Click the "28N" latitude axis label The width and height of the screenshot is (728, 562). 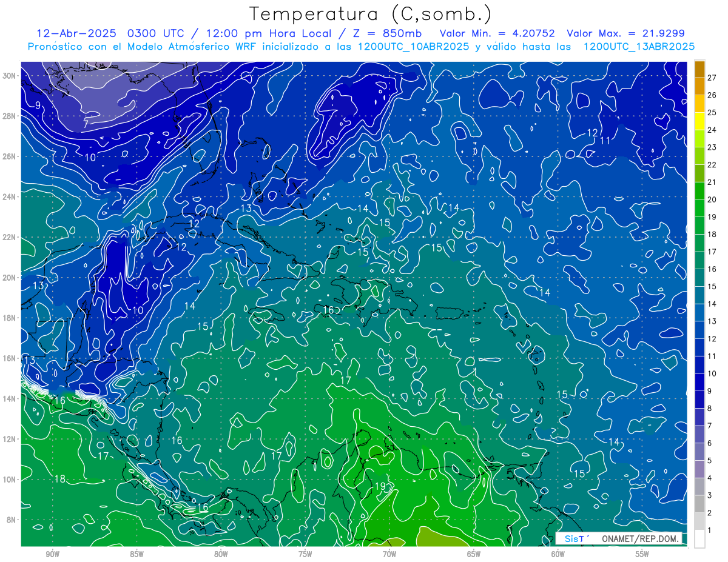click(9, 116)
